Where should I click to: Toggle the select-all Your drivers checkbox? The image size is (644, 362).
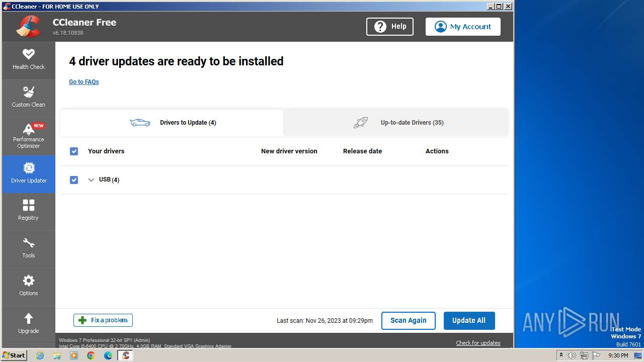[74, 151]
